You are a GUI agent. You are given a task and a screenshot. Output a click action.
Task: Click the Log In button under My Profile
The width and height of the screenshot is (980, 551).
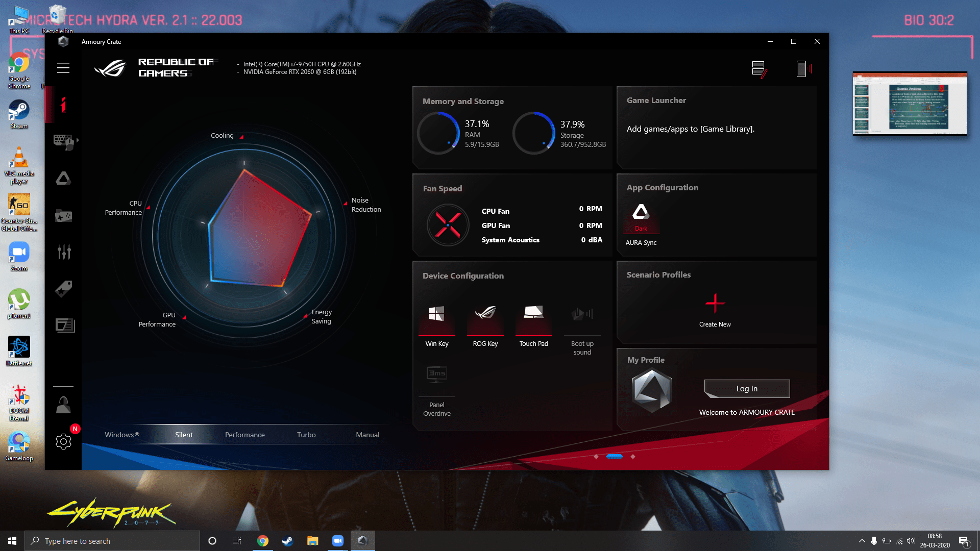tap(746, 388)
